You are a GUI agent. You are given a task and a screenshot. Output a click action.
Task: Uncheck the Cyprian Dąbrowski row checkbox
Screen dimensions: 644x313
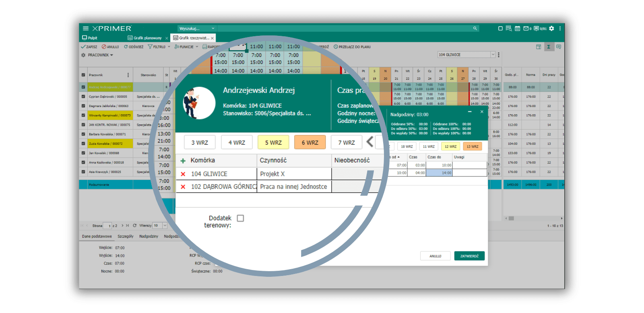pos(83,97)
